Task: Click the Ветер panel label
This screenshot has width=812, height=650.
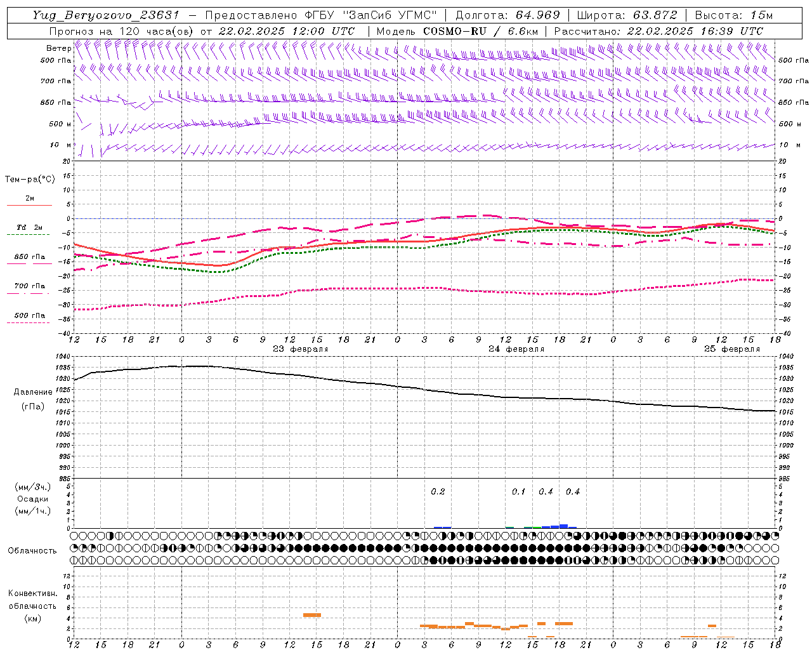Action: [x=59, y=48]
